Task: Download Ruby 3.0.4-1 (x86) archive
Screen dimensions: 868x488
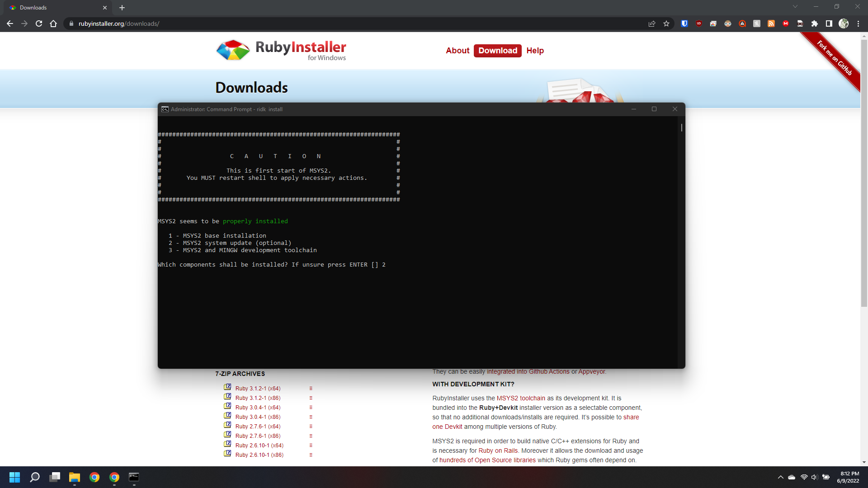Action: coord(258,417)
